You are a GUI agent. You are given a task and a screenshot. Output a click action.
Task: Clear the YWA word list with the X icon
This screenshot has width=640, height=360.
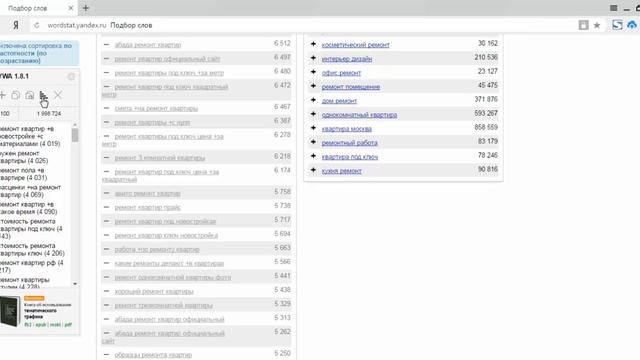58,96
